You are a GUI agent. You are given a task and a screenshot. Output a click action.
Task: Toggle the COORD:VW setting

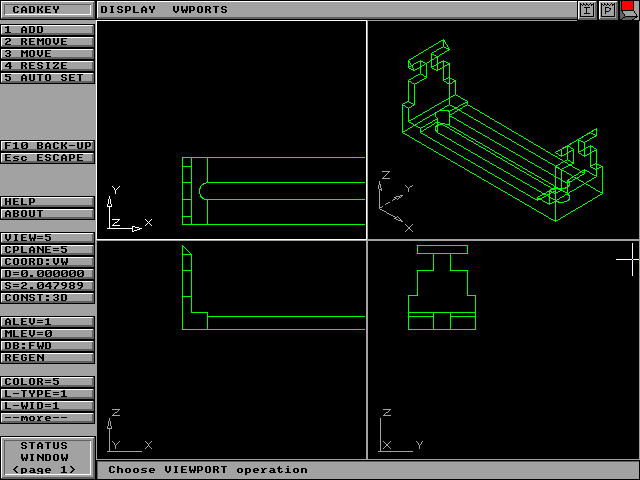point(48,262)
